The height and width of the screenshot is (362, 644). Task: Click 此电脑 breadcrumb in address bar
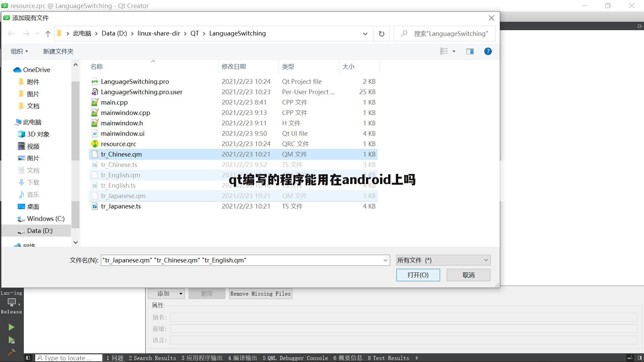pyautogui.click(x=82, y=34)
